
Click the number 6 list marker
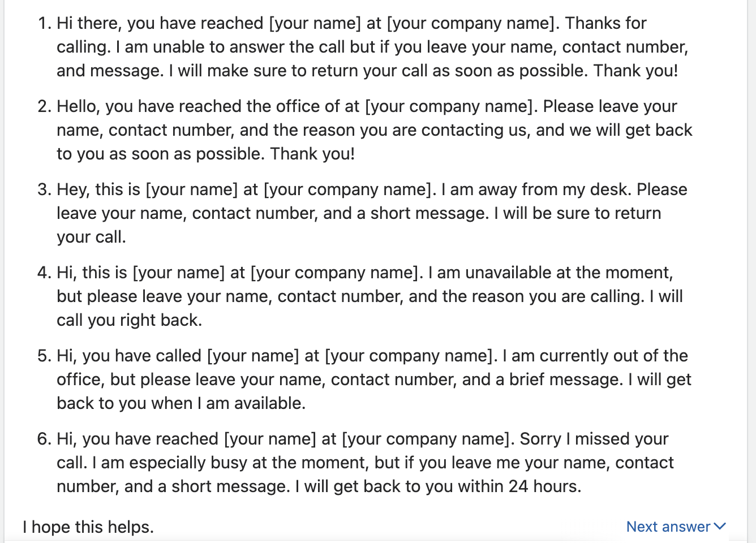(44, 438)
